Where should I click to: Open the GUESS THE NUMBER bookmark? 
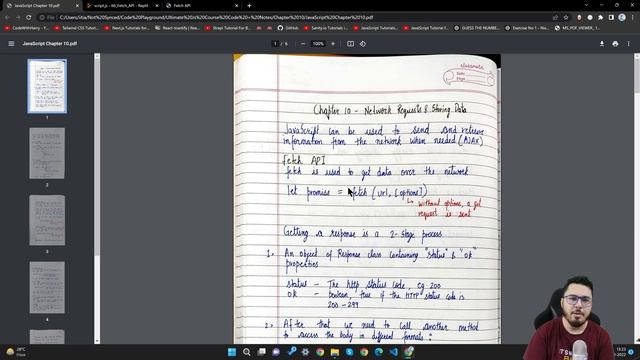click(x=477, y=28)
